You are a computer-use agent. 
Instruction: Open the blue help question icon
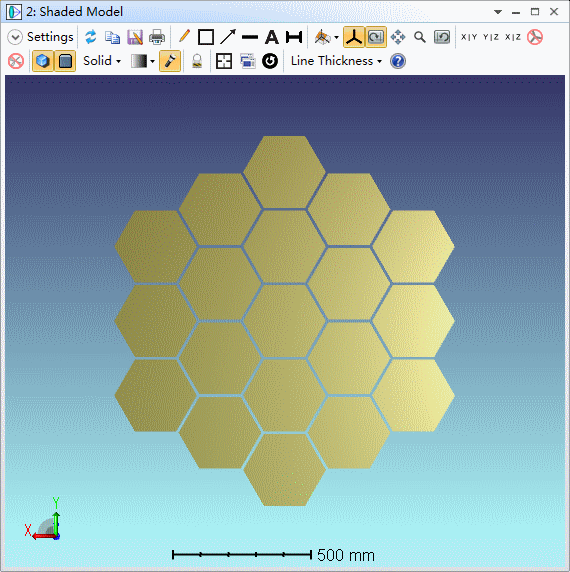(x=398, y=61)
